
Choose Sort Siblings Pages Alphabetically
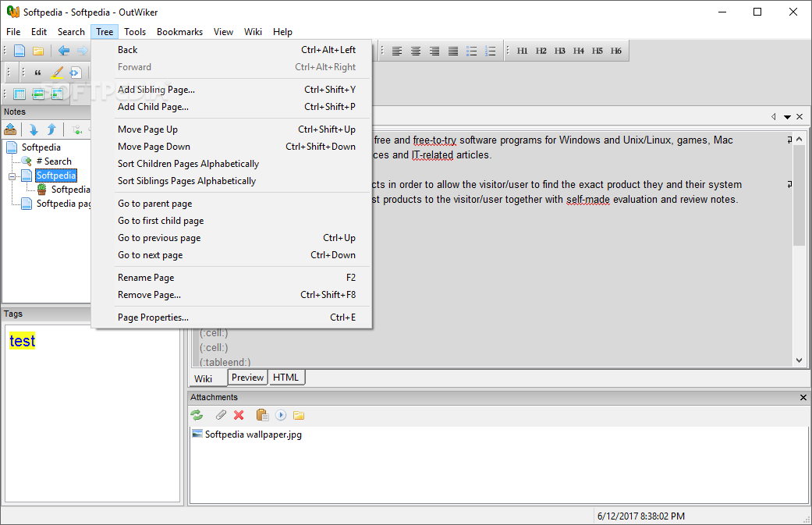click(232, 181)
